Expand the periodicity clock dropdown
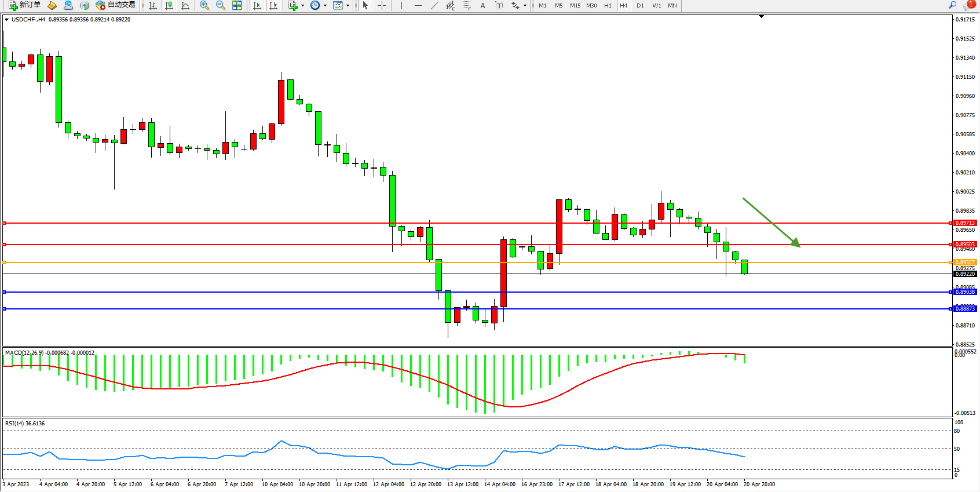The image size is (980, 492). [x=325, y=5]
